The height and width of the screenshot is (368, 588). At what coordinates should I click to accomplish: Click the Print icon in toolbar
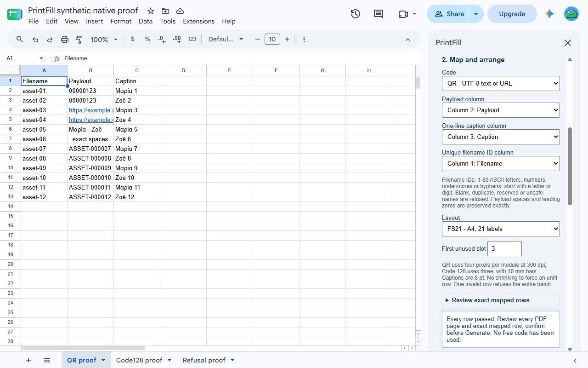point(65,40)
